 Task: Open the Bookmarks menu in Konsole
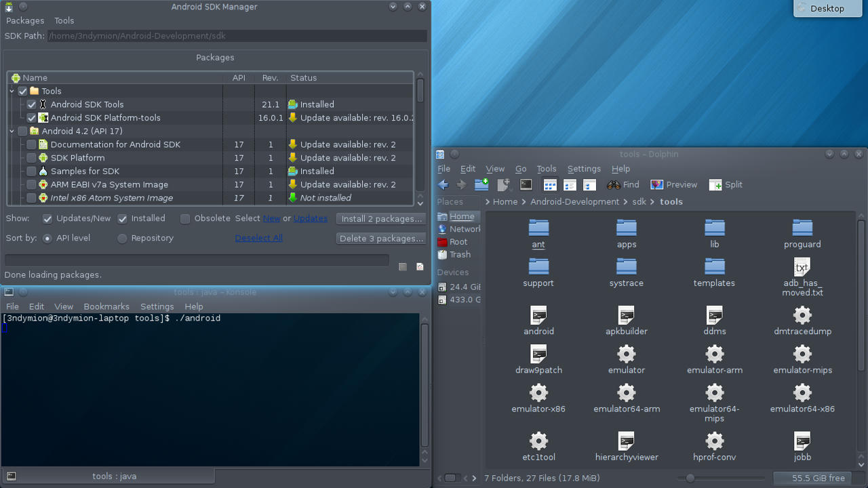[106, 306]
